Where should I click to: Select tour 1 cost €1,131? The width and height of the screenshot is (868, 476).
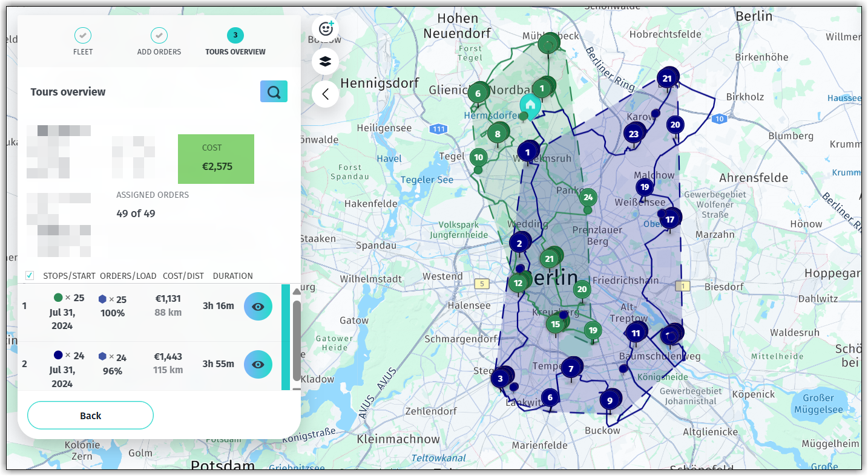click(168, 299)
